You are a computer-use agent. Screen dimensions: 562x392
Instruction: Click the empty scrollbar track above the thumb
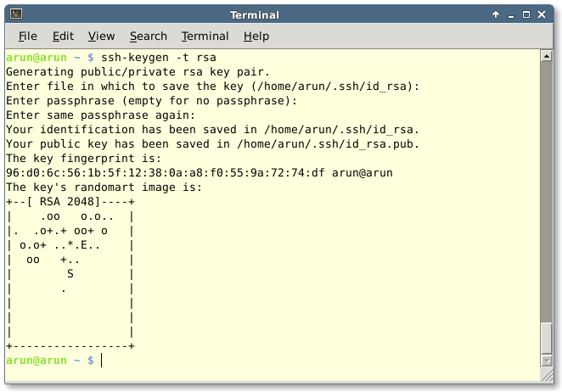547,187
